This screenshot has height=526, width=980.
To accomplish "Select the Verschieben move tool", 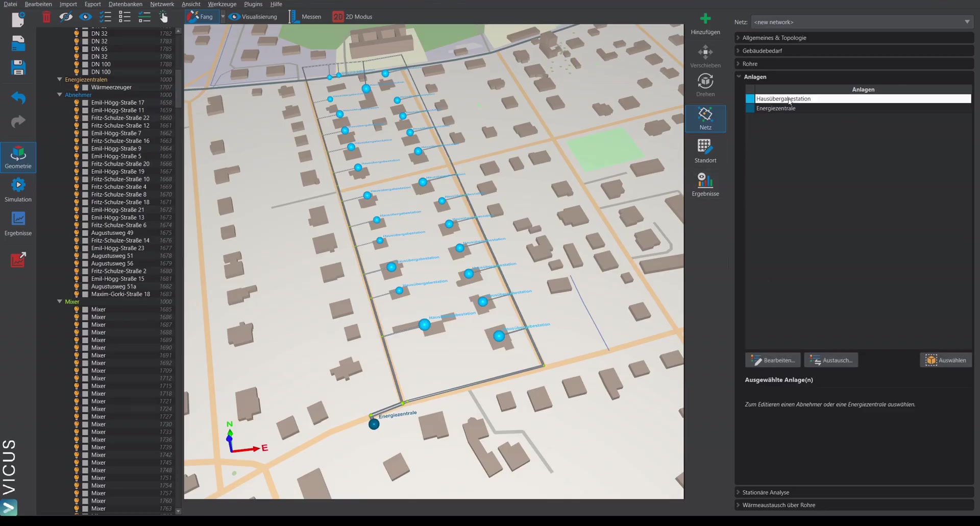I will coord(705,57).
